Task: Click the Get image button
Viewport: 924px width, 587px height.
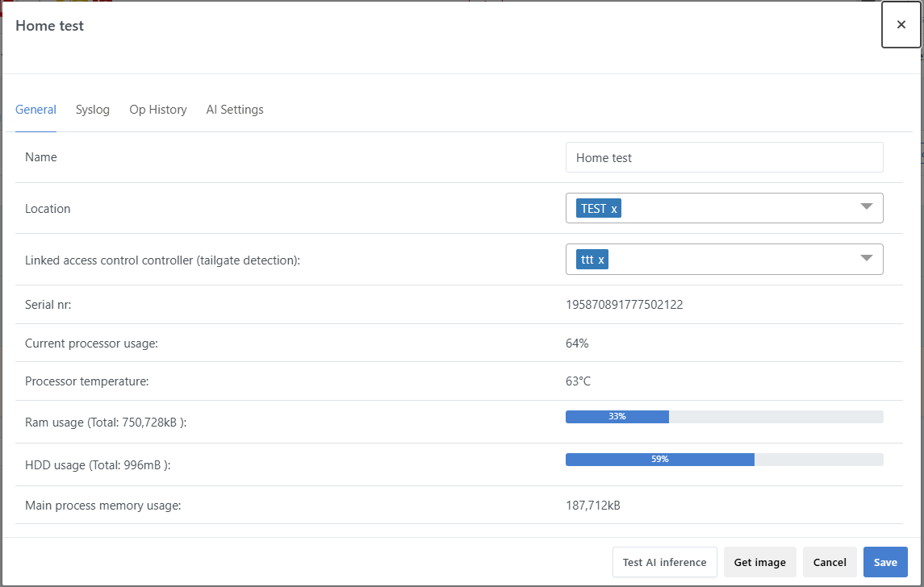Action: tap(759, 562)
